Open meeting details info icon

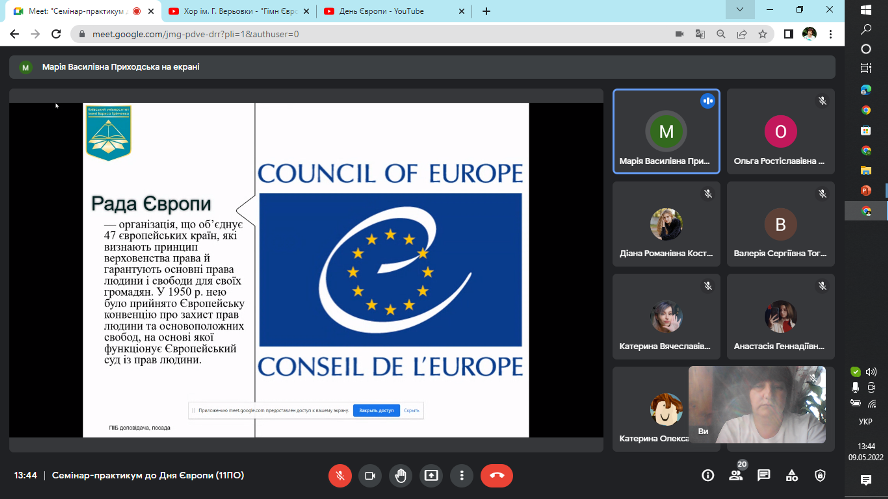[x=708, y=475]
